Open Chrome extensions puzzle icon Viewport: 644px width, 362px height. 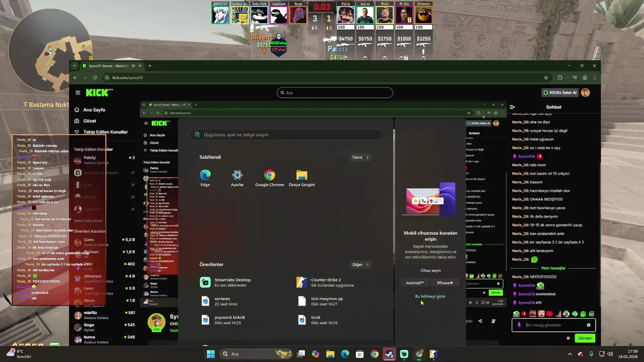(560, 77)
